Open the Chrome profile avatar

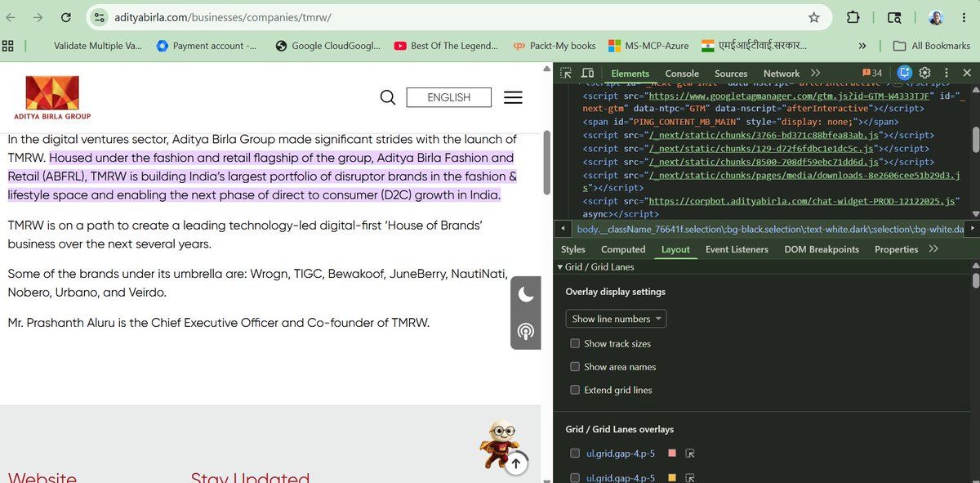(935, 17)
